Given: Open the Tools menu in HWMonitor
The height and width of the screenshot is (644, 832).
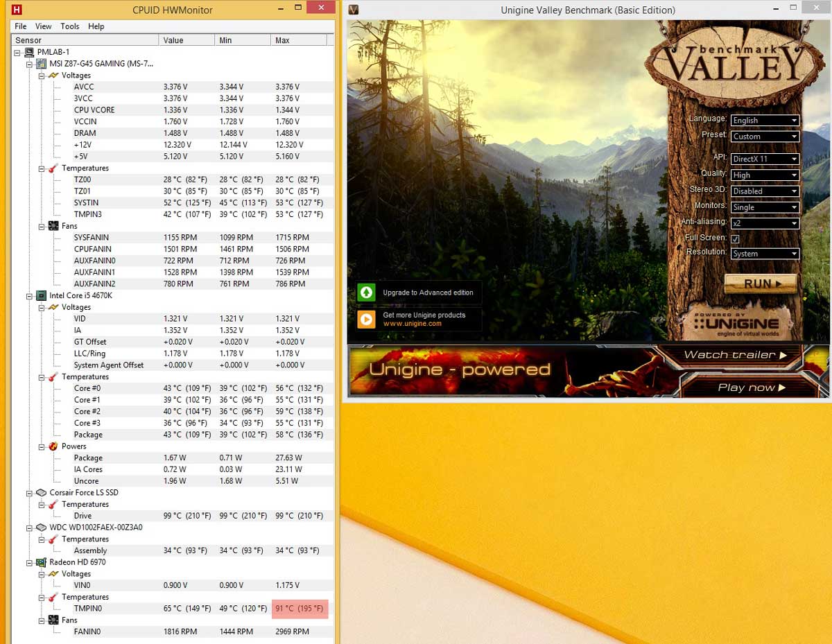Looking at the screenshot, I should click(70, 26).
